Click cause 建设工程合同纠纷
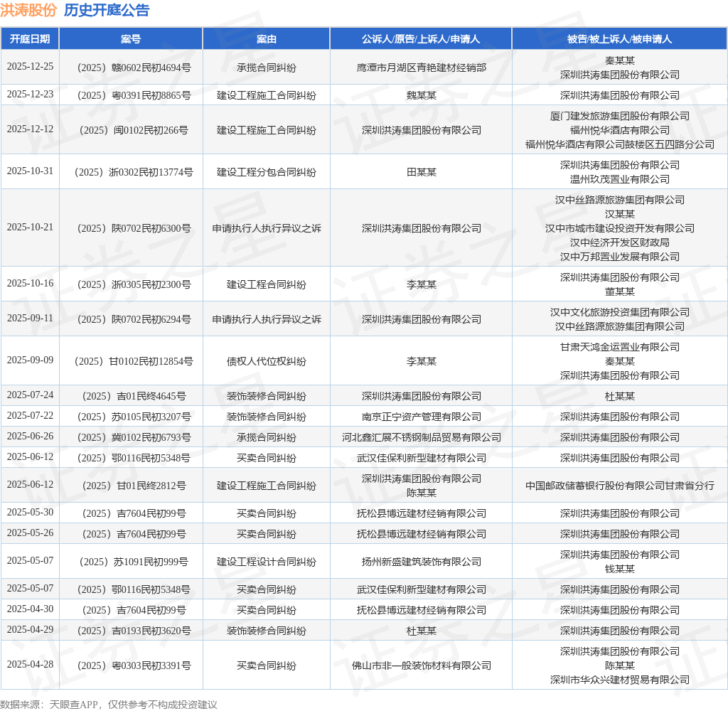Viewport: 728px width, 711px height. pos(267,284)
